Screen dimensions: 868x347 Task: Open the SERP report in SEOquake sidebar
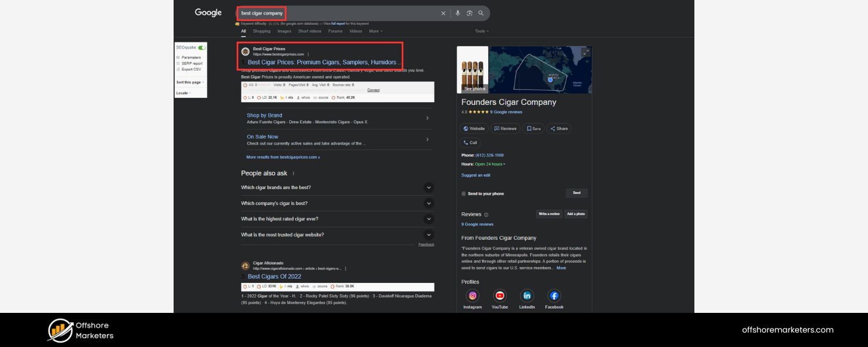tap(191, 63)
